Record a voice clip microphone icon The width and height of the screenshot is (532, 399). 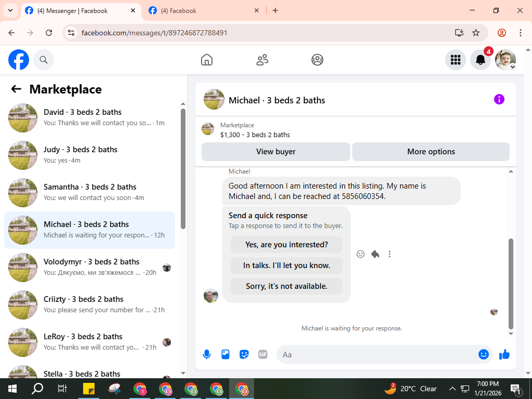tap(207, 354)
